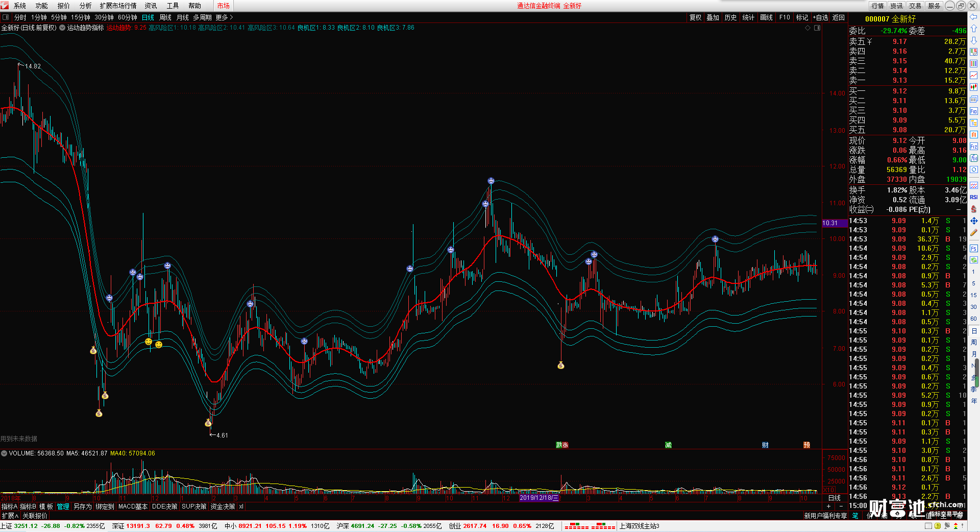The height and width of the screenshot is (532, 980).
Task: Click the minus zoom button beside 日线
Action: click(841, 506)
